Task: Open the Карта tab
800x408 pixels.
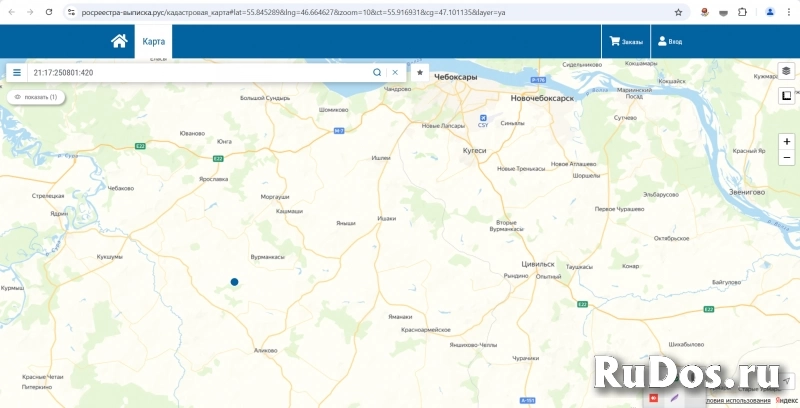Action: (x=153, y=41)
